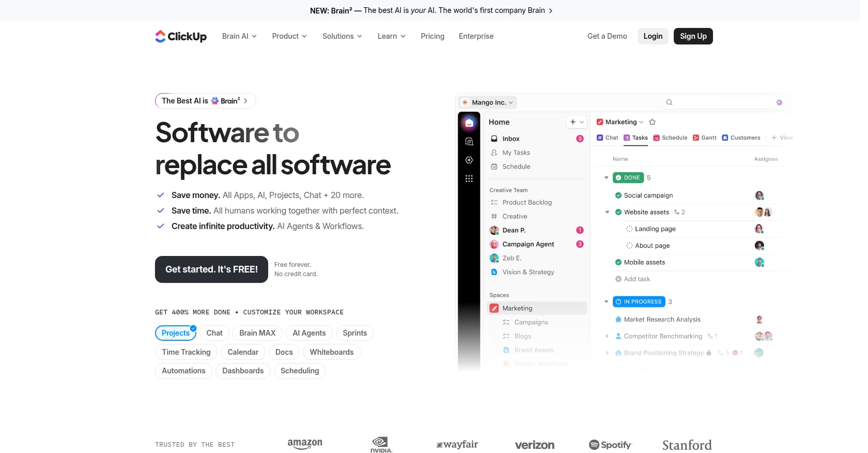
Task: Click the blue IN PROGRESS status label
Action: click(x=639, y=301)
